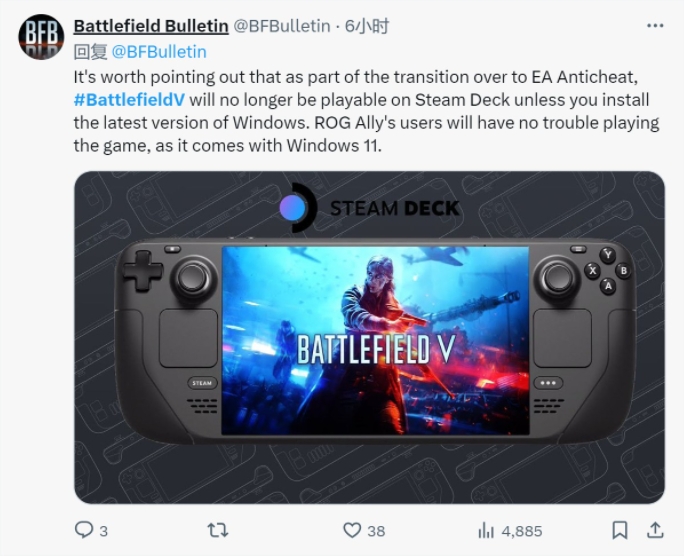Repost the tweet with the retweet icon
The image size is (684, 556).
tap(218, 530)
